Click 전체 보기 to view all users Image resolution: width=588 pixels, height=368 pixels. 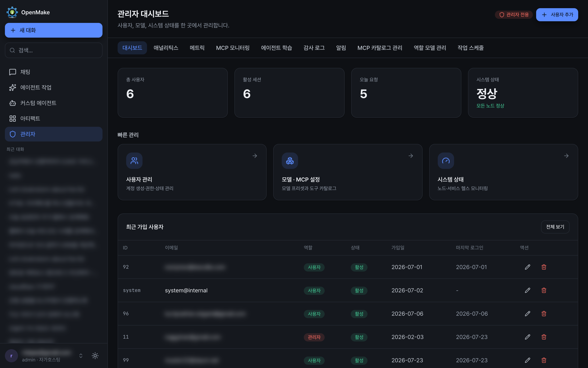555,227
